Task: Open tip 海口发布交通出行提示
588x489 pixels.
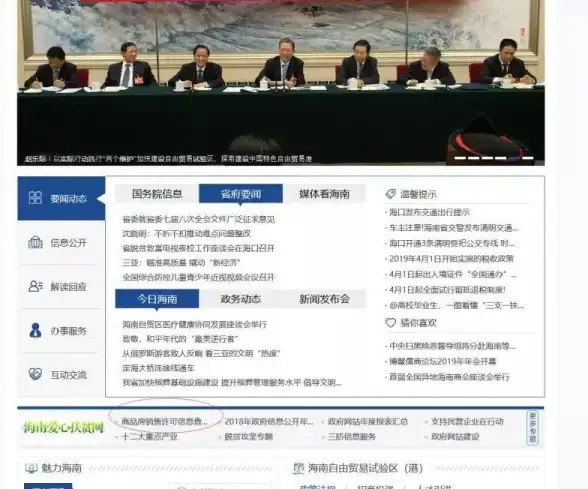Action: coord(429,212)
